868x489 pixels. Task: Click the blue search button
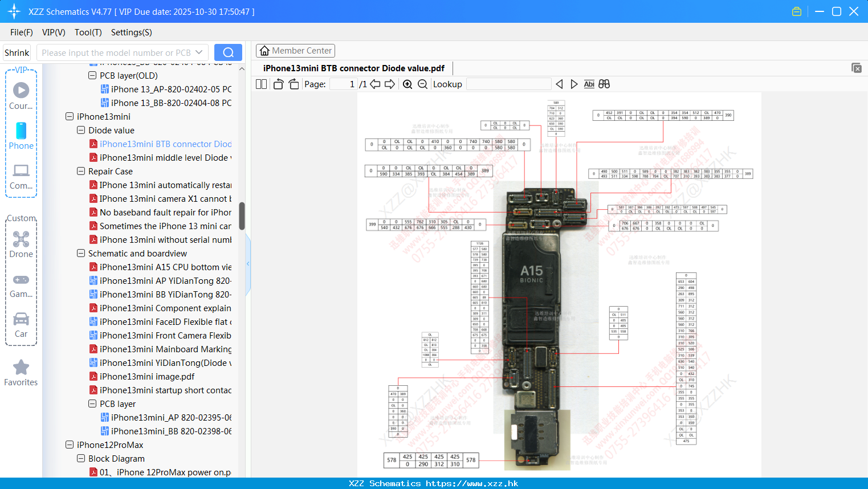[228, 52]
